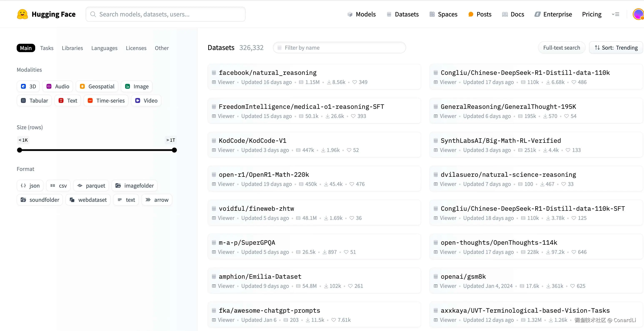Click the Hugging Face emoji logo
The image size is (644, 331).
pyautogui.click(x=22, y=14)
